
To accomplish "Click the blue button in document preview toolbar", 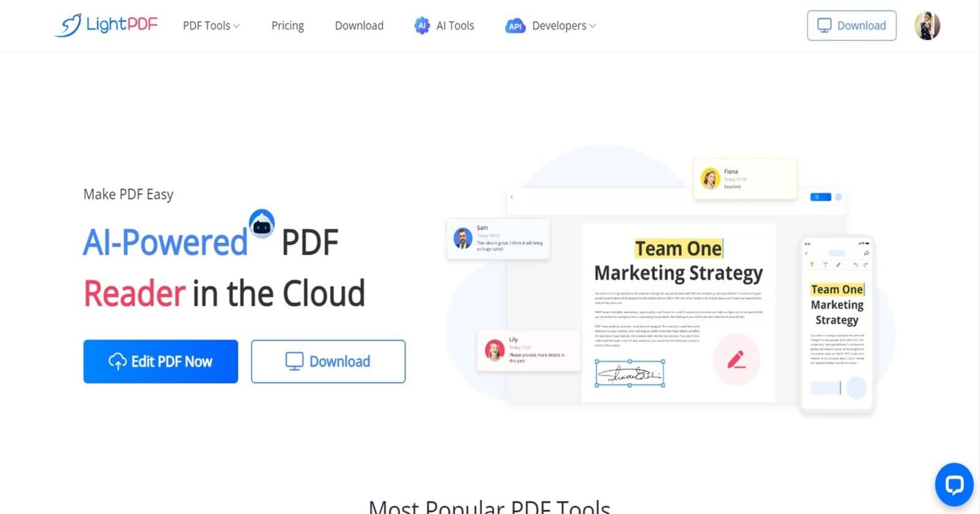I will pos(821,197).
